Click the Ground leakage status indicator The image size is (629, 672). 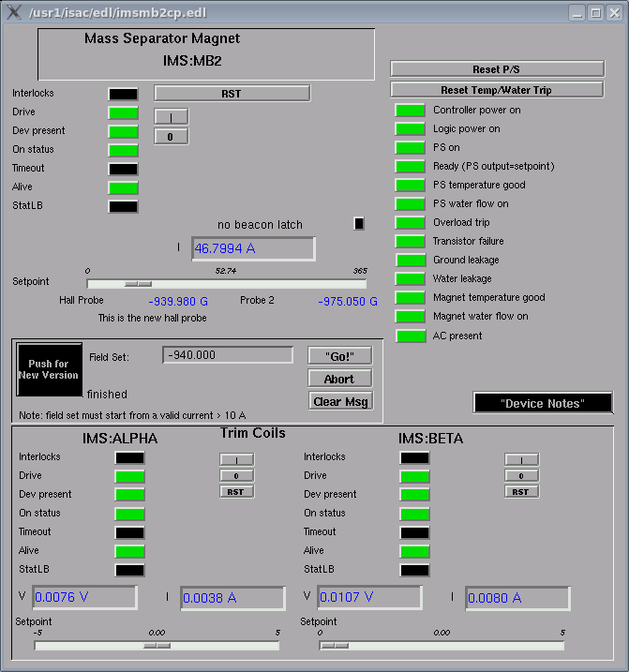[410, 261]
